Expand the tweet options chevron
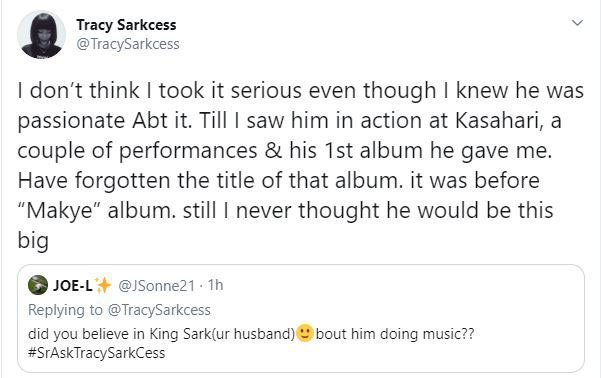The width and height of the screenshot is (601, 378). pos(577,23)
